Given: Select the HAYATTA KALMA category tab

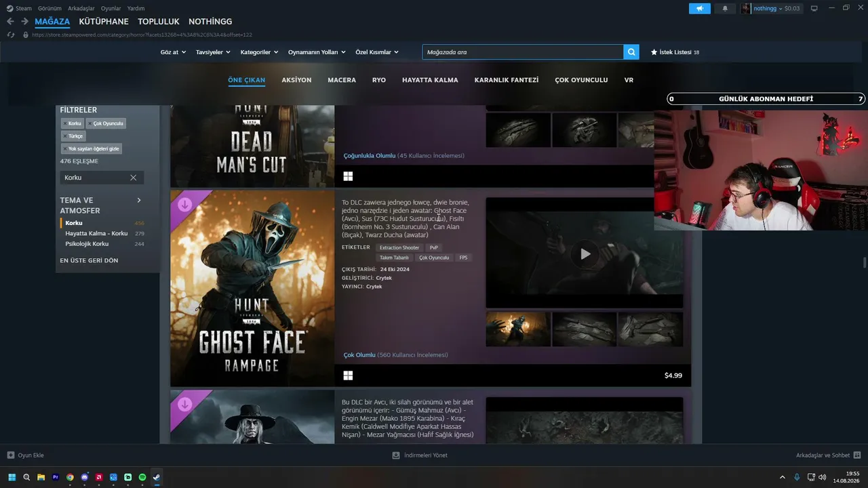Looking at the screenshot, I should click(430, 80).
